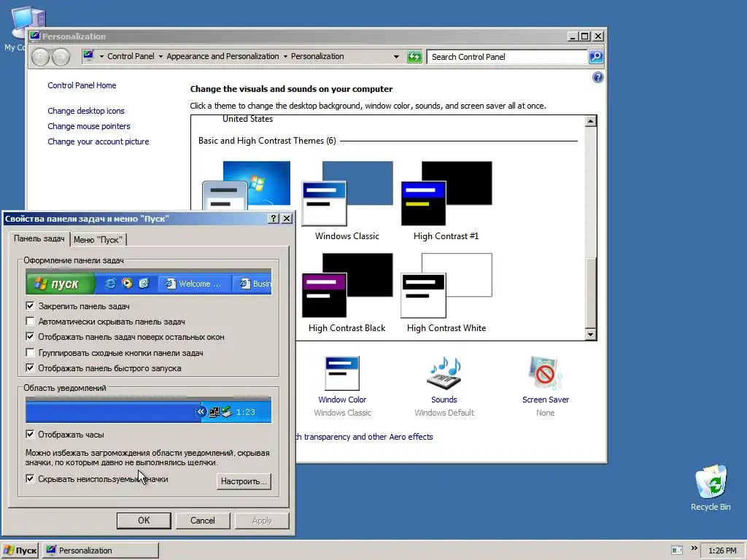The image size is (747, 560).
Task: Click the show desktop icon in the tray
Action: click(676, 550)
